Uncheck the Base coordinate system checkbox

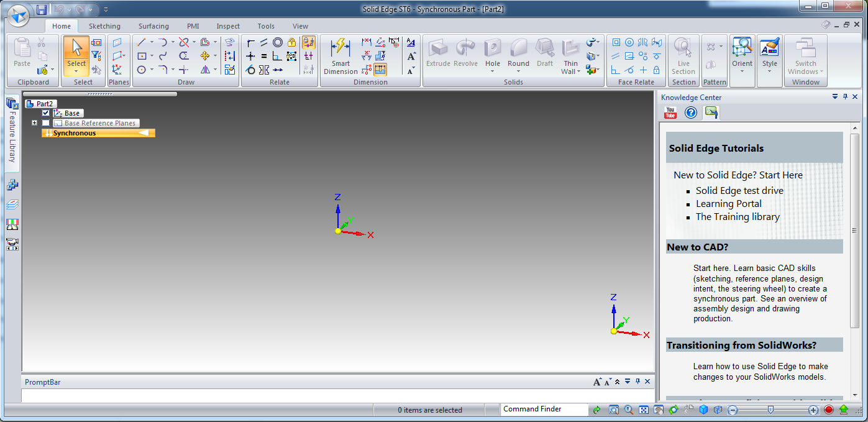pyautogui.click(x=46, y=113)
